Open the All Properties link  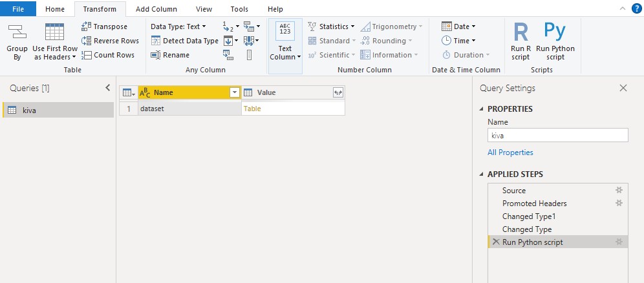[510, 152]
